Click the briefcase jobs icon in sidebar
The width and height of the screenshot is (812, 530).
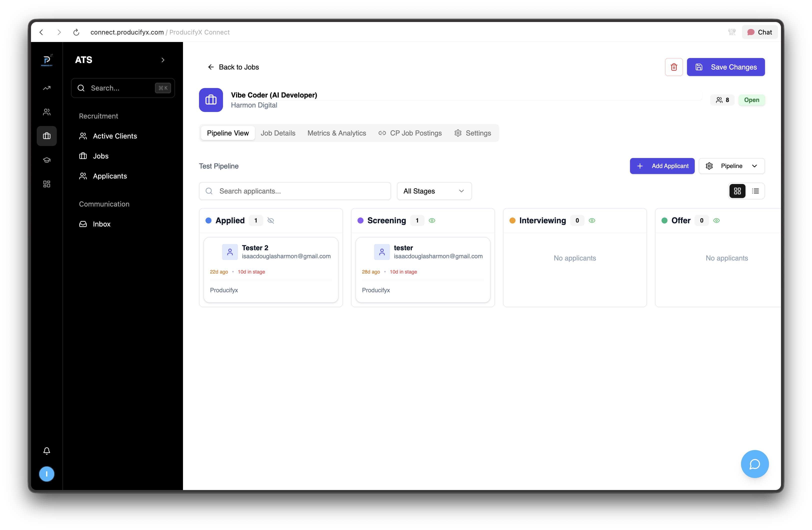(x=47, y=136)
